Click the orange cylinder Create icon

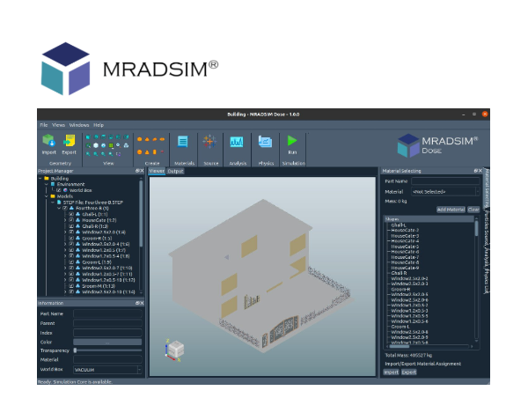click(x=155, y=152)
